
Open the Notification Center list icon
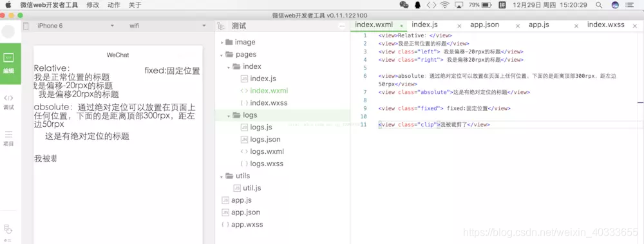point(630,5)
